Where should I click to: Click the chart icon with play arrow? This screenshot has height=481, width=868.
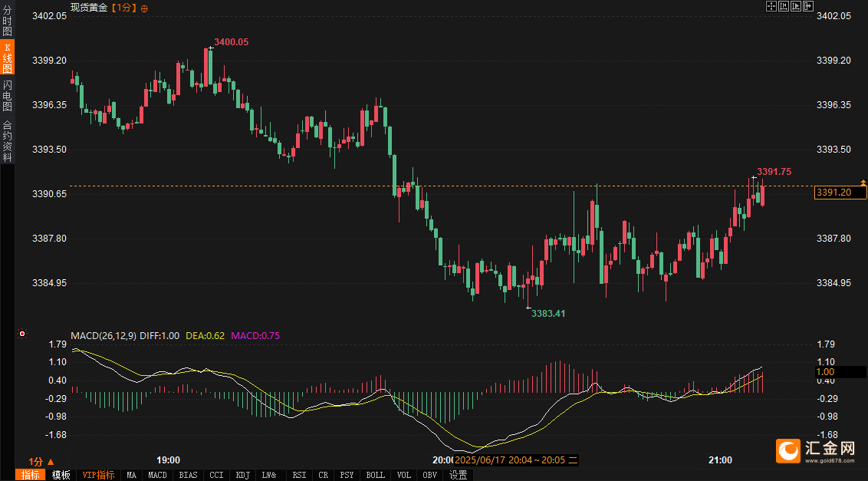[x=796, y=6]
